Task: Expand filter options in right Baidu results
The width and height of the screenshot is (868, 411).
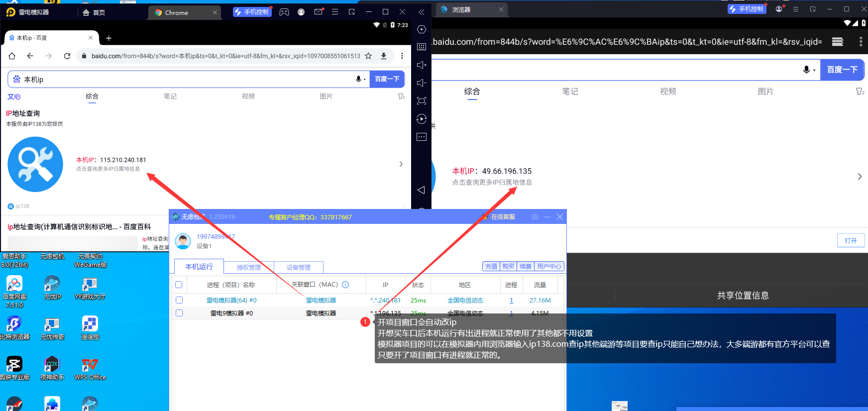Action: click(860, 92)
